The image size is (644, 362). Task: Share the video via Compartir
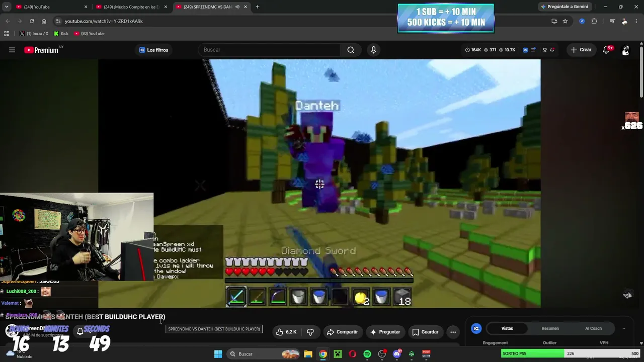(342, 332)
